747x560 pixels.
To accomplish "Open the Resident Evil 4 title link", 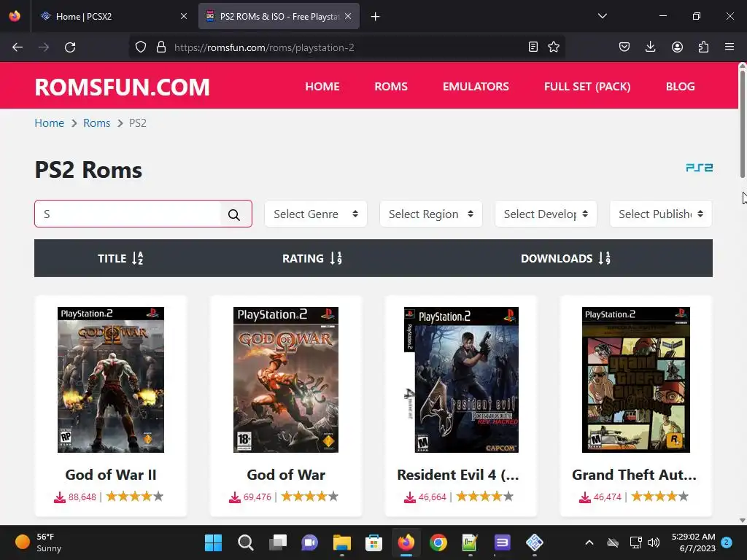I will [x=458, y=474].
